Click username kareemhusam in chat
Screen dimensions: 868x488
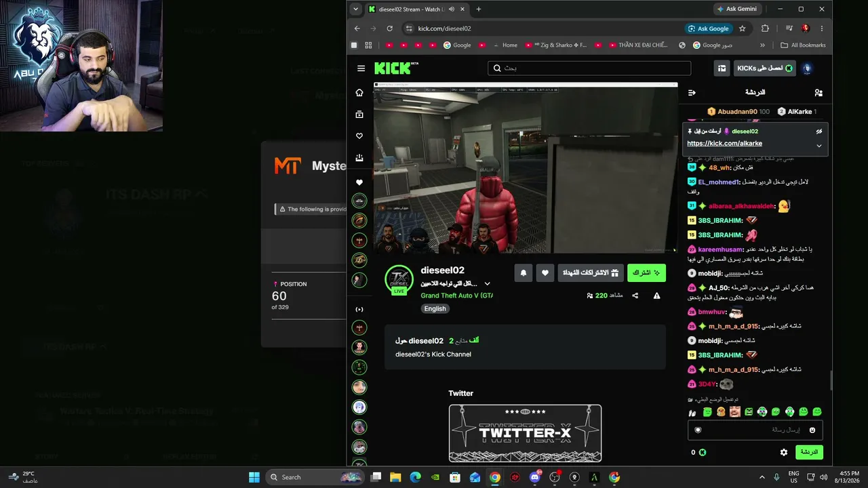tap(720, 249)
